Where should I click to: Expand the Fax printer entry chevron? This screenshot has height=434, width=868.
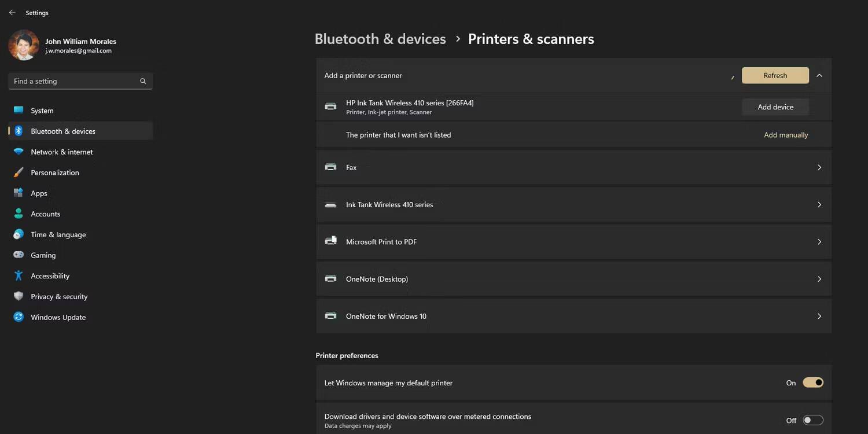819,167
